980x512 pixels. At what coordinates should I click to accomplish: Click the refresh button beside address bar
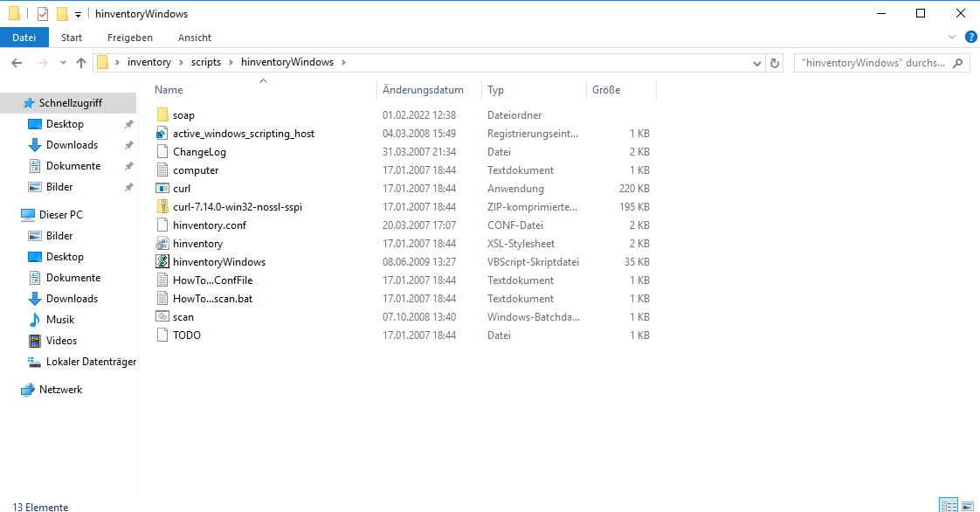775,63
